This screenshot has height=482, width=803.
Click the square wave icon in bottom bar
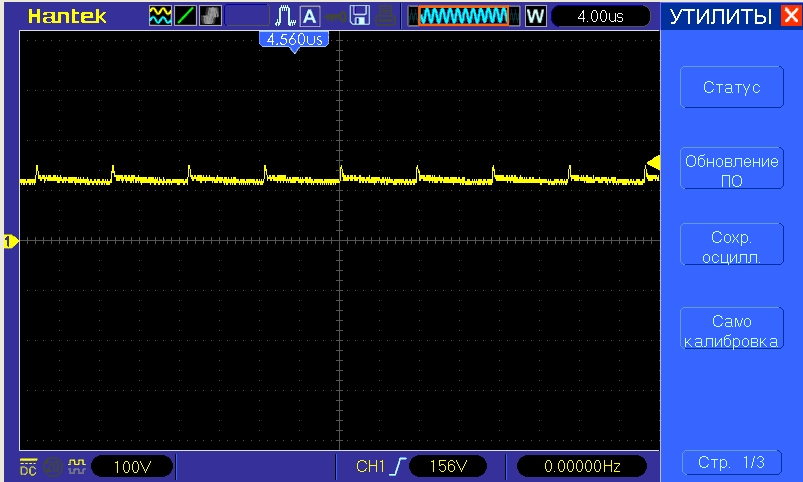point(75,465)
